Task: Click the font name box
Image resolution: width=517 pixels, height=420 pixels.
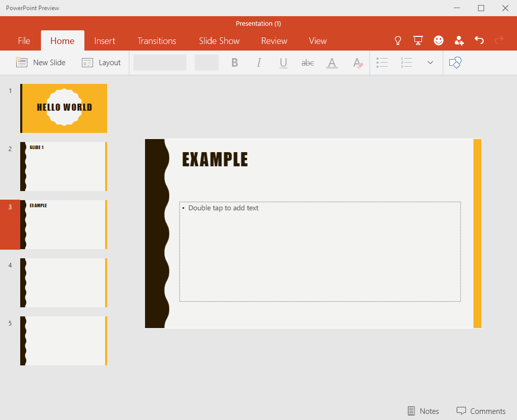Action: [160, 63]
